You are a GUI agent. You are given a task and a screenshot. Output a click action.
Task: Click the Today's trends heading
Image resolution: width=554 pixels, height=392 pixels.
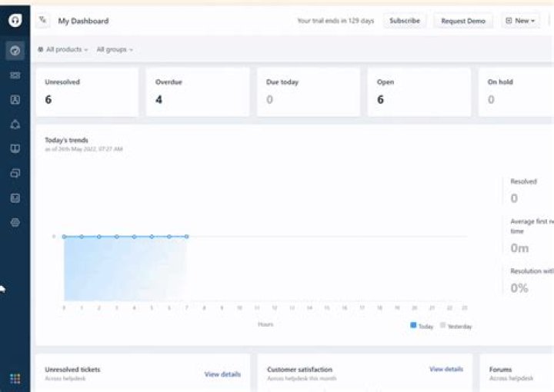[x=66, y=140]
